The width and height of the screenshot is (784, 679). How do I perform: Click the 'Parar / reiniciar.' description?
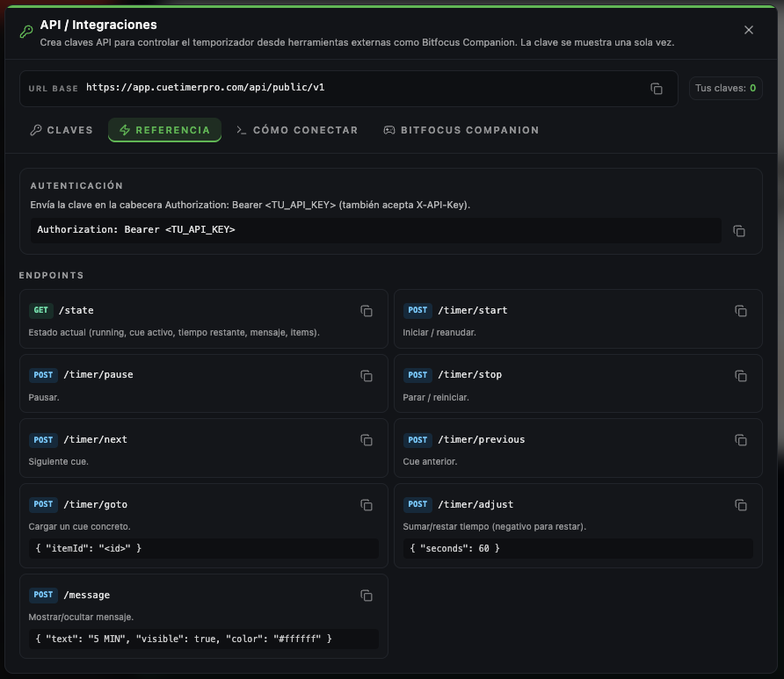click(x=435, y=397)
